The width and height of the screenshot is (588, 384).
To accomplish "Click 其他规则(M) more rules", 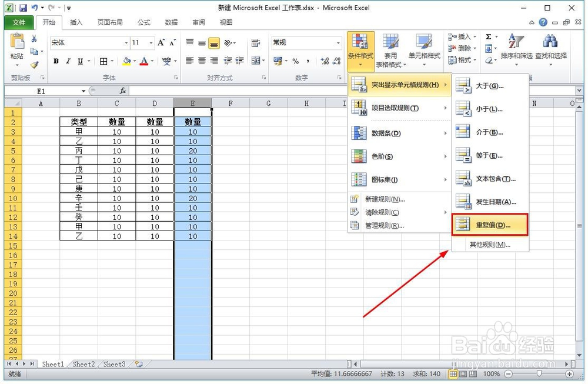I will 490,245.
